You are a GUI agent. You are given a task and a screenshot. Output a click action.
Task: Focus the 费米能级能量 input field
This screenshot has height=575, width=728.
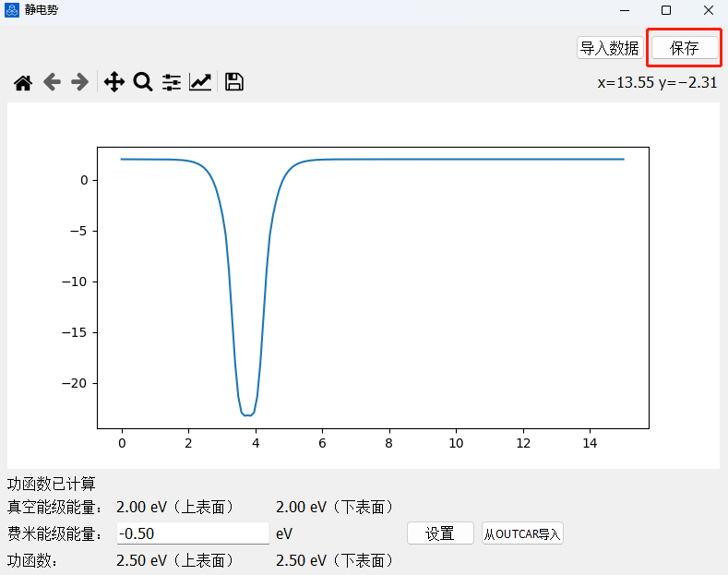[192, 533]
